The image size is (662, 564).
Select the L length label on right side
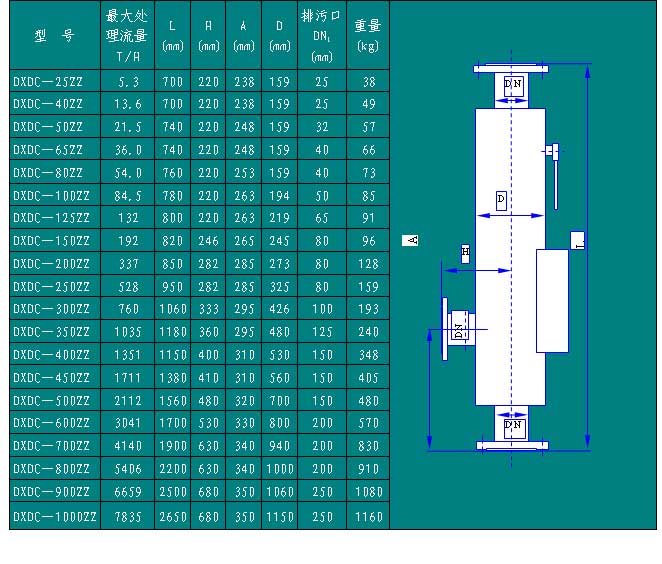pos(579,240)
